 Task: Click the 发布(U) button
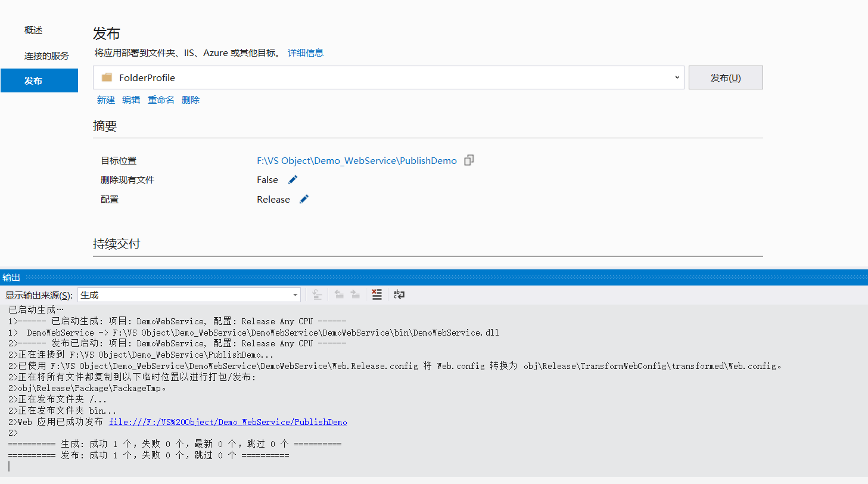click(725, 77)
